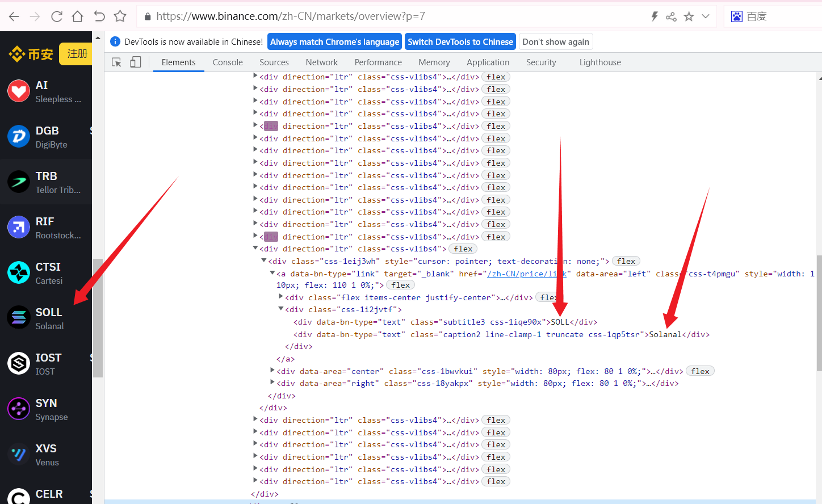Go to browser home page icon
The height and width of the screenshot is (504, 822).
tap(78, 16)
